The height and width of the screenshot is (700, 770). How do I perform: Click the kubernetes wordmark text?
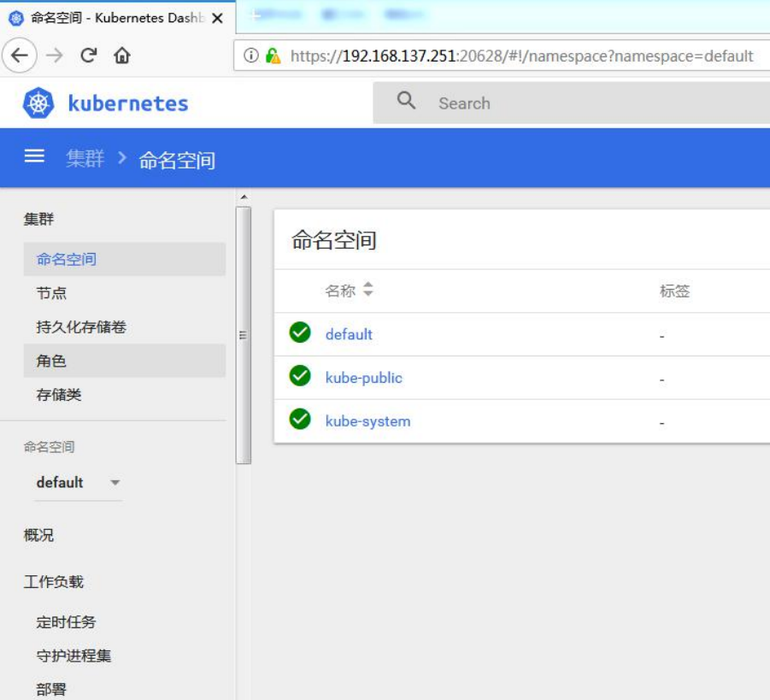(x=128, y=103)
